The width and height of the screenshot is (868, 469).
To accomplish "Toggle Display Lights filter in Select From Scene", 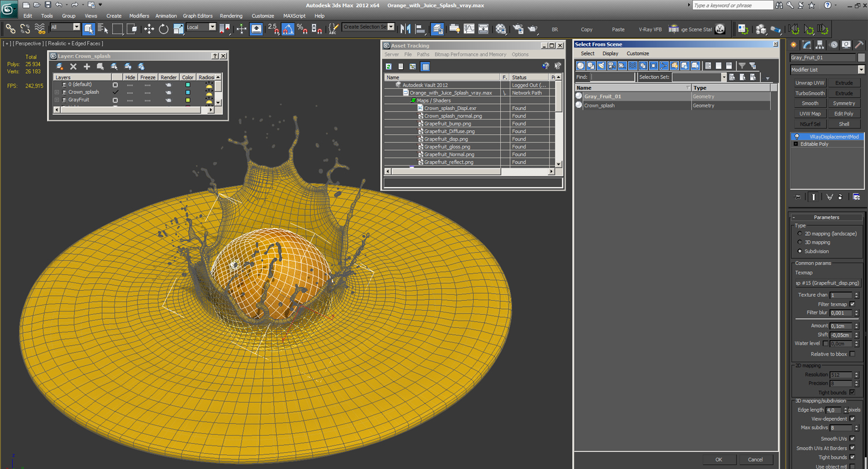I will 601,66.
